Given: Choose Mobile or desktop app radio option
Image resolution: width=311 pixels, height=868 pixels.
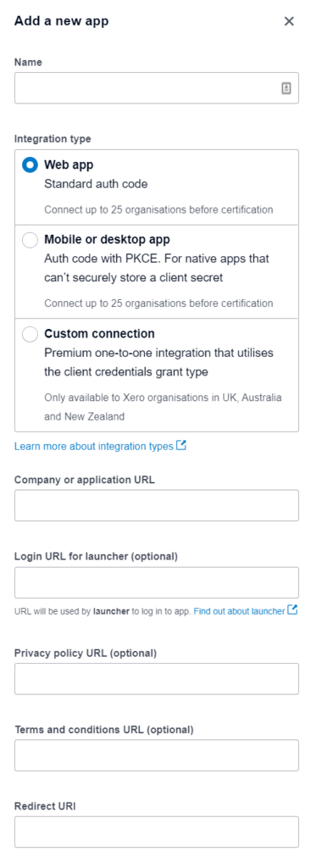Looking at the screenshot, I should tap(30, 240).
